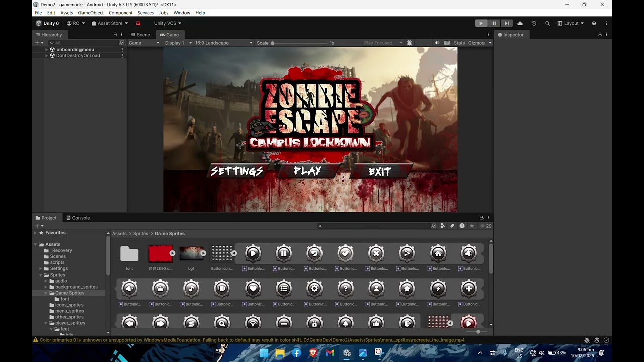Click the Hierarchy search field
This screenshot has height=362, width=644.
(83, 43)
